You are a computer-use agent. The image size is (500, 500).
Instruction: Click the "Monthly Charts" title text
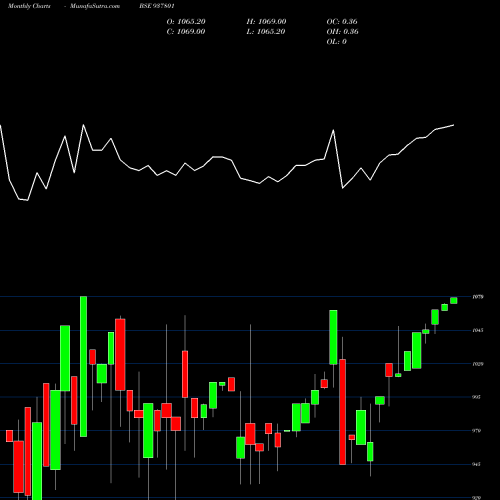click(29, 6)
